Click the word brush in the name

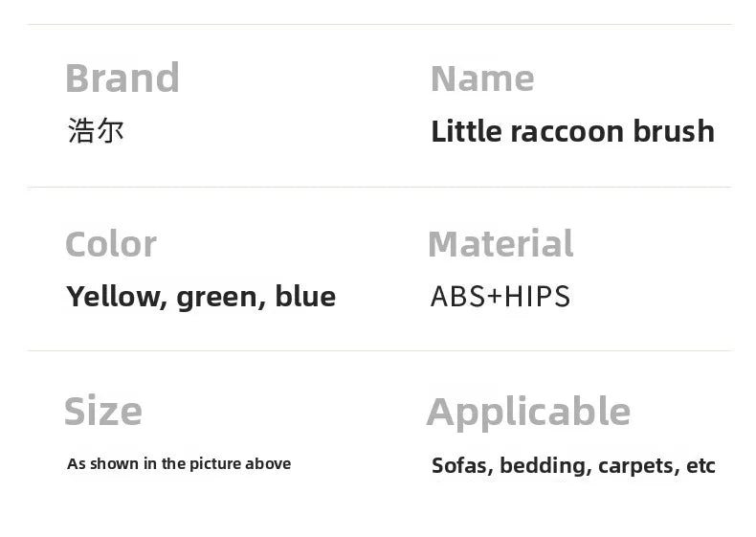(x=674, y=131)
